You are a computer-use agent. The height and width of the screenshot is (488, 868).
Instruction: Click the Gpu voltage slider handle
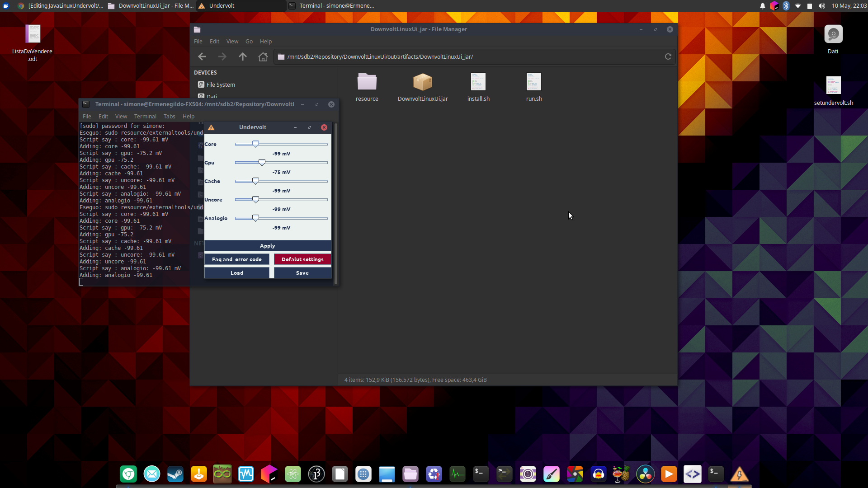coord(262,162)
